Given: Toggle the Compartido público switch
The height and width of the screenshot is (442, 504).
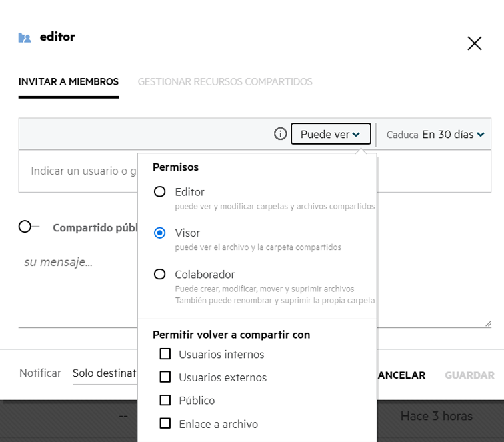Looking at the screenshot, I should [x=29, y=227].
